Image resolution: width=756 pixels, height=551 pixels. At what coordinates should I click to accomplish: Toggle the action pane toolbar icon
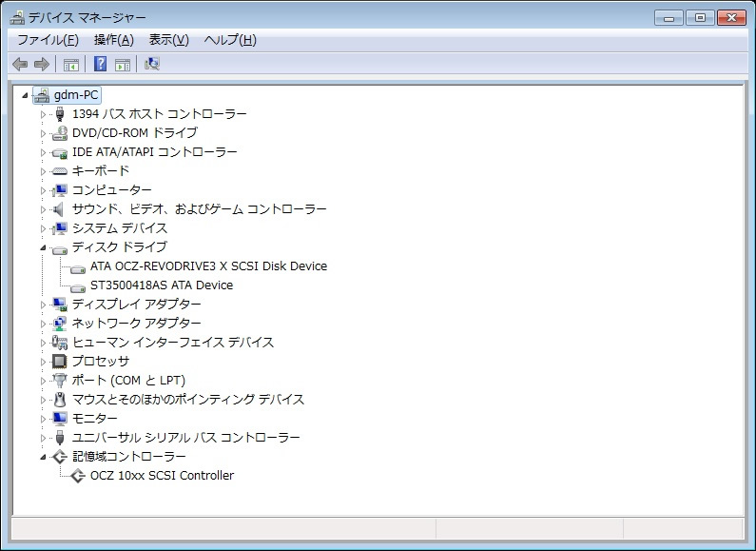tap(123, 64)
